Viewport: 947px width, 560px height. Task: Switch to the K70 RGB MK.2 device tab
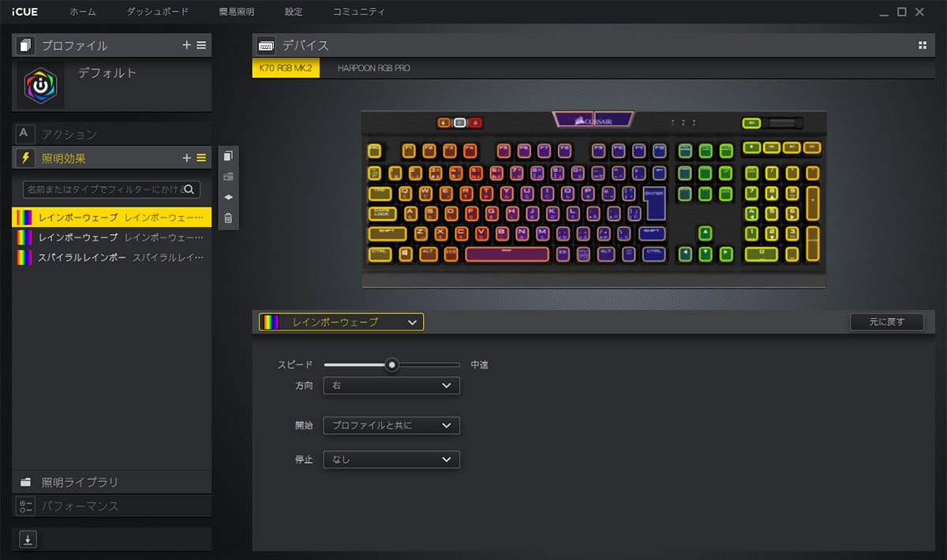click(286, 68)
